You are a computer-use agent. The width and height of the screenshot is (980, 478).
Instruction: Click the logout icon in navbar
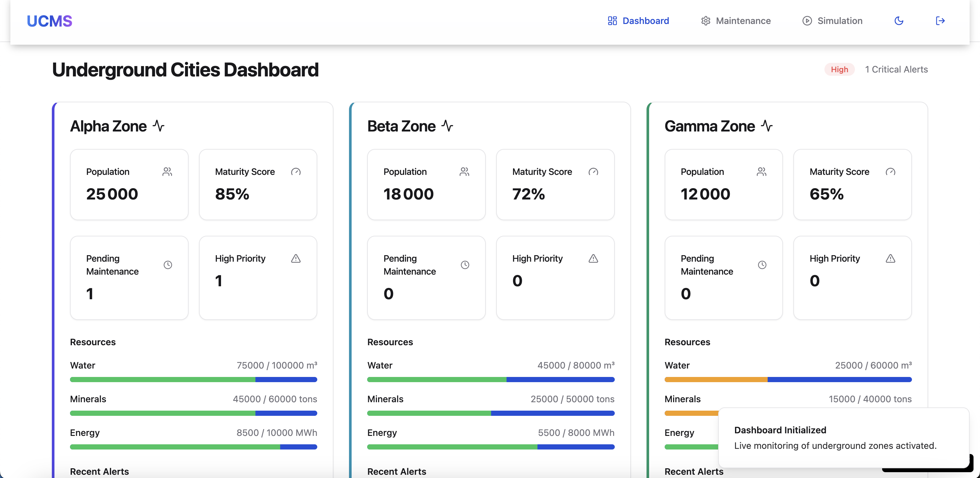940,21
